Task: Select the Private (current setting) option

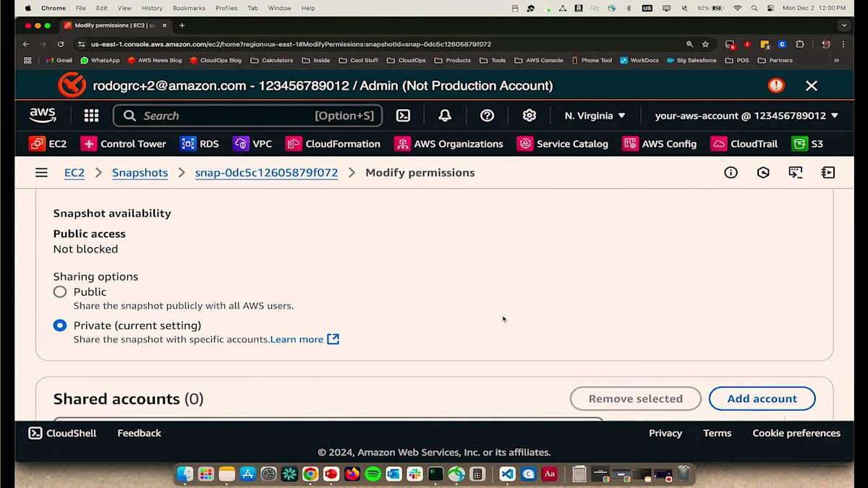Action: click(60, 325)
